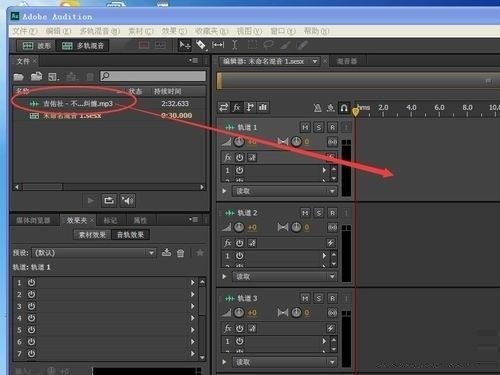
Task: Select the Slip tool
Action: pyautogui.click(x=218, y=45)
